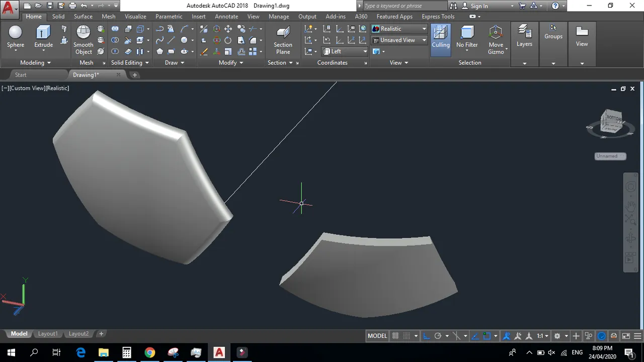Screen dimensions: 644x362
Task: Toggle object snap tracking icon
Action: coord(476,336)
